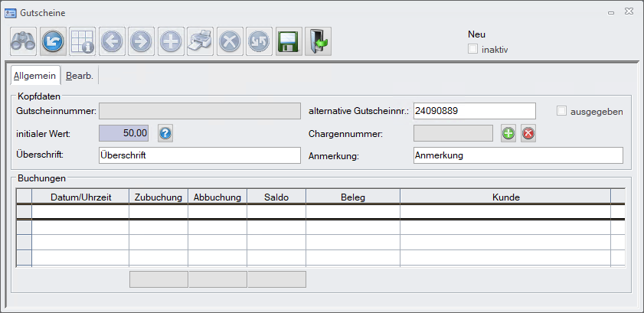644x313 pixels.
Task: Click the Datum/Uhrzeit column header
Action: point(80,197)
